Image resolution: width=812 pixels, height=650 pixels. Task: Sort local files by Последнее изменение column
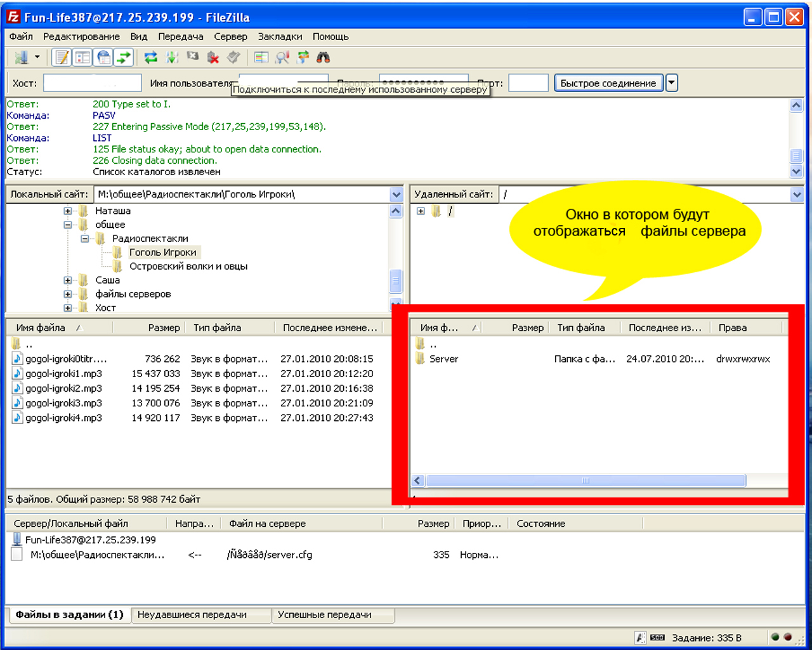coord(330,328)
